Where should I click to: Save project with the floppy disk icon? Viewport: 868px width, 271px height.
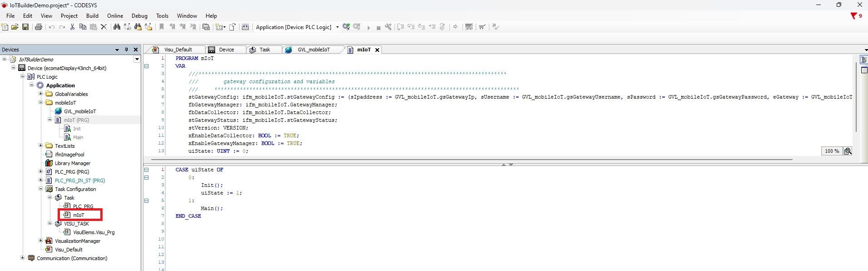tap(25, 27)
